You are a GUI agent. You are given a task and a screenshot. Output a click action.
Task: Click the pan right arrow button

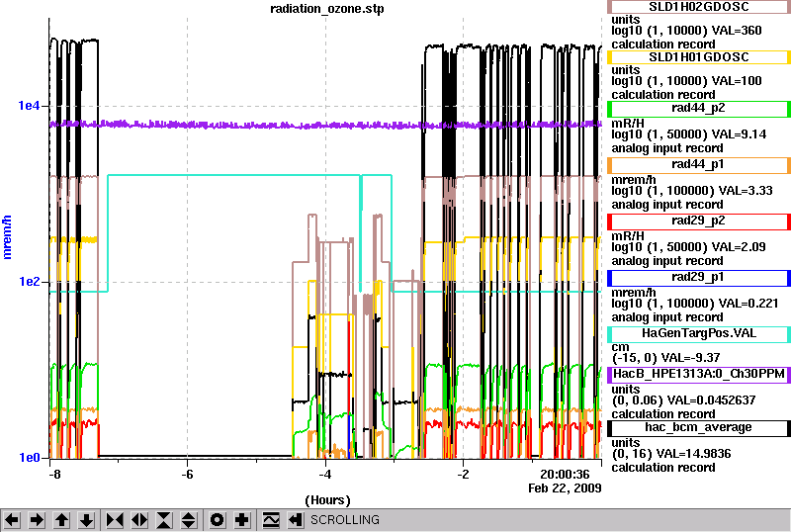(x=37, y=520)
